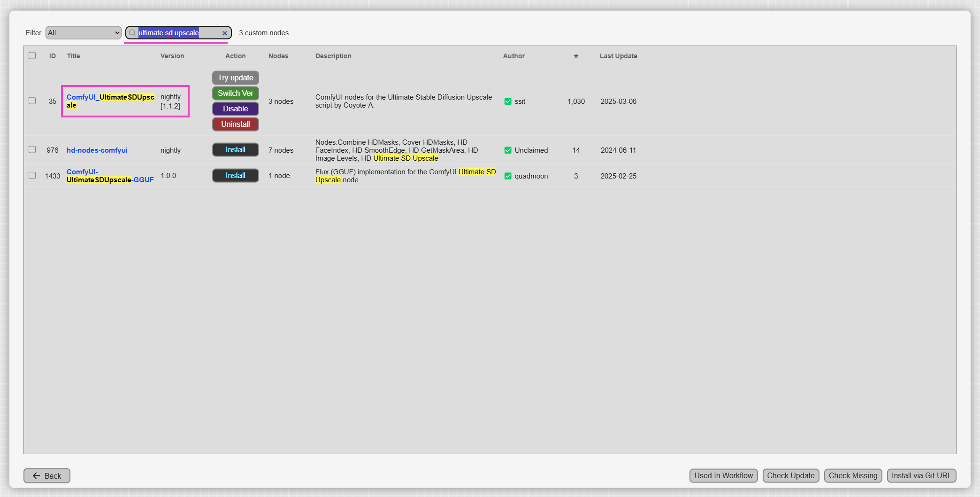Click the Check Missing button
The height and width of the screenshot is (497, 980).
coord(853,476)
